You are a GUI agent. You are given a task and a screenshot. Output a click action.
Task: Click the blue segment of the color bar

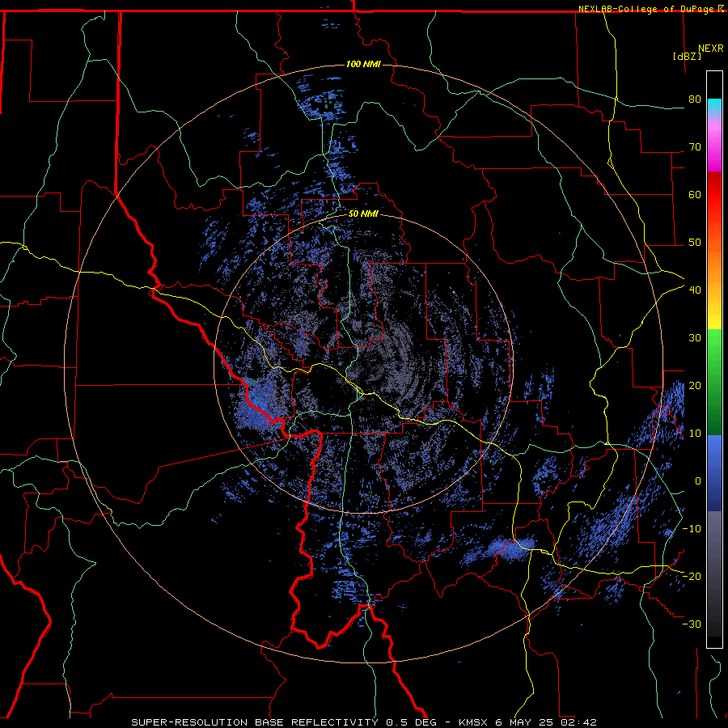pyautogui.click(x=714, y=472)
